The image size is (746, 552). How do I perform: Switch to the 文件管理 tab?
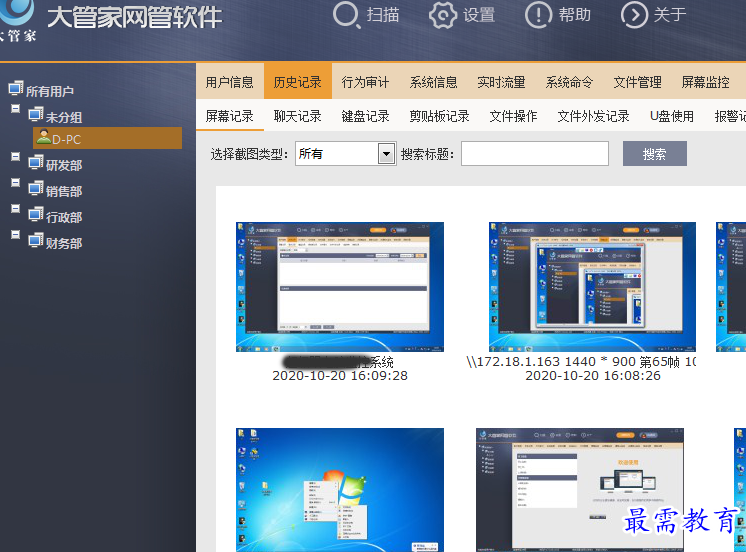[638, 82]
